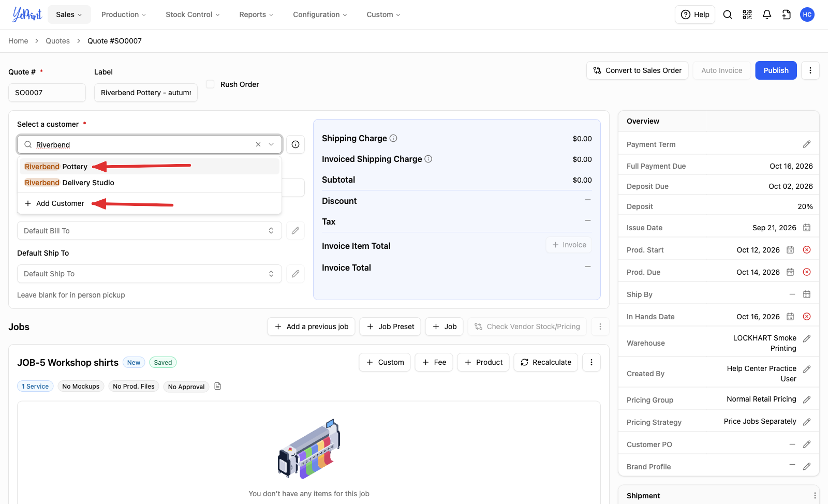Screen dimensions: 828x504
Task: Show Shipping Charge info tooltip icon
Action: 393,138
